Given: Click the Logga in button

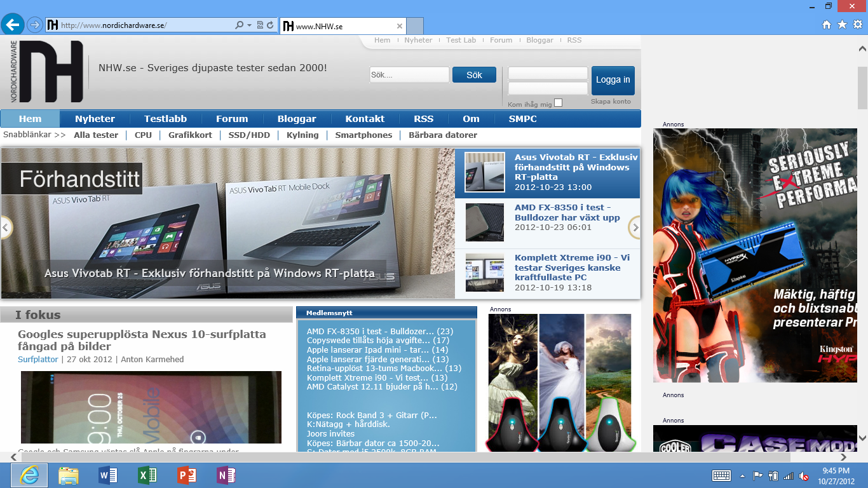Looking at the screenshot, I should tap(612, 80).
